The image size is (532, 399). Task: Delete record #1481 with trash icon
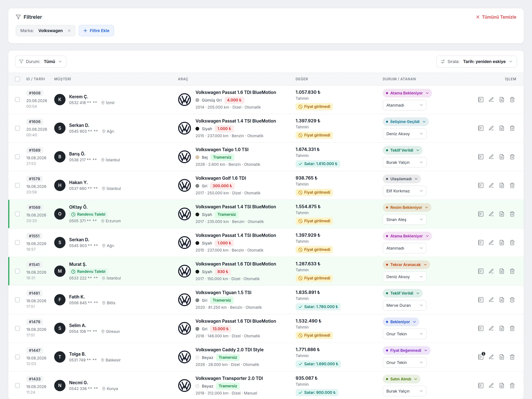click(x=512, y=300)
